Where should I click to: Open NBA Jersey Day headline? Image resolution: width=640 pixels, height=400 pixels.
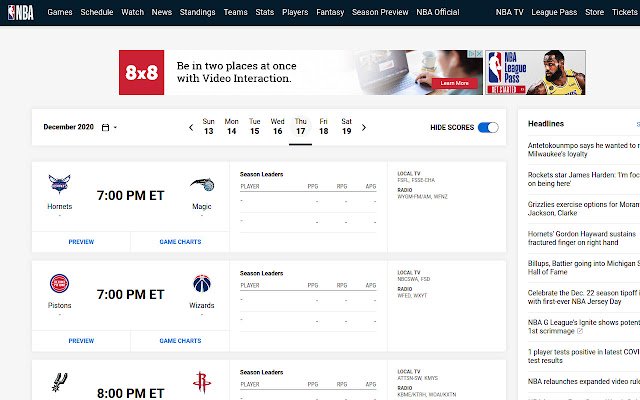coord(584,297)
